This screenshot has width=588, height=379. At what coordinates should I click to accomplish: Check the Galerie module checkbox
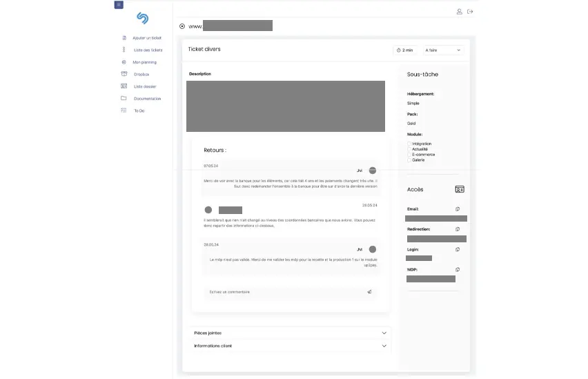point(409,160)
